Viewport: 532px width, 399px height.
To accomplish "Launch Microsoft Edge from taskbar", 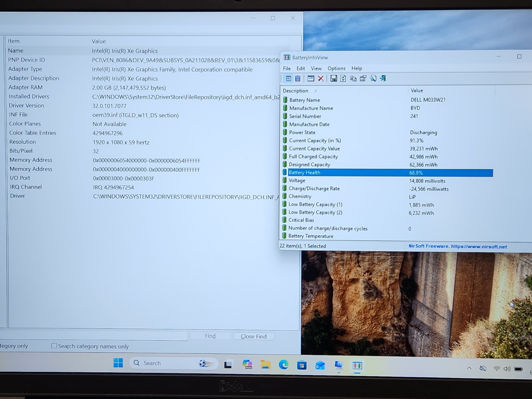I will pyautogui.click(x=284, y=365).
